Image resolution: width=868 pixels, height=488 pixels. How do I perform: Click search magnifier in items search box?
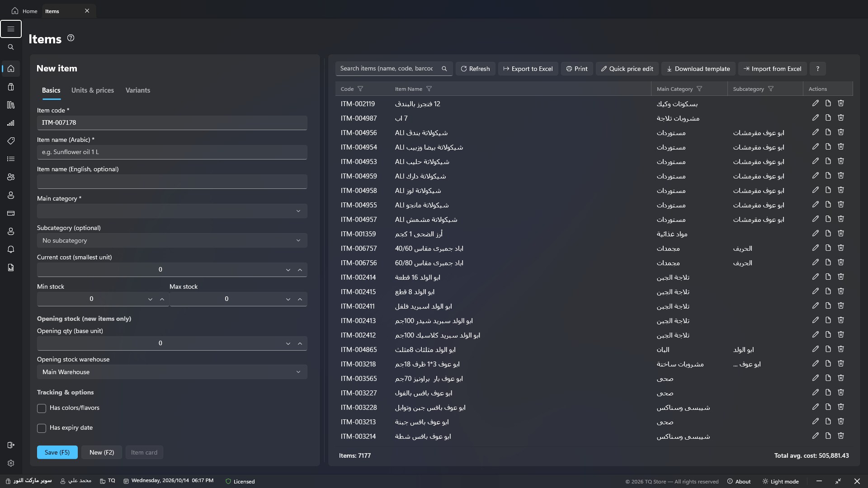[x=444, y=69]
